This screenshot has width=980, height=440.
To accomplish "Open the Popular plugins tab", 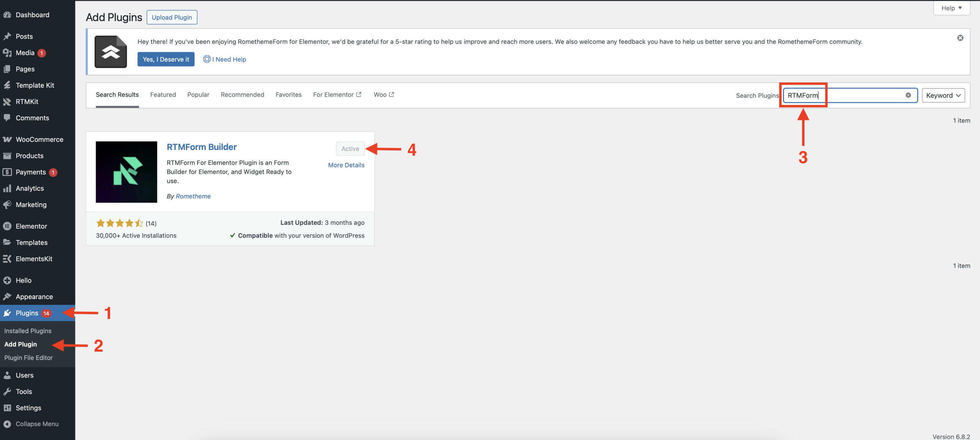I will (x=198, y=95).
